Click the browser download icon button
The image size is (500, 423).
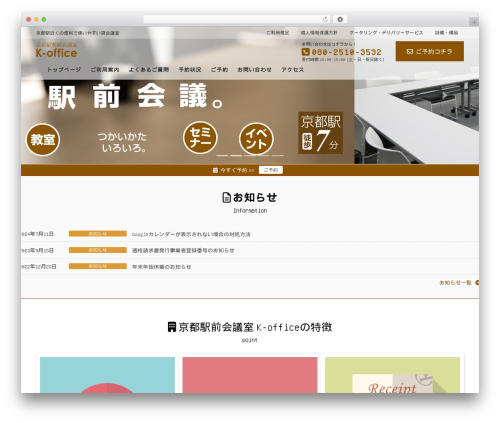[340, 19]
